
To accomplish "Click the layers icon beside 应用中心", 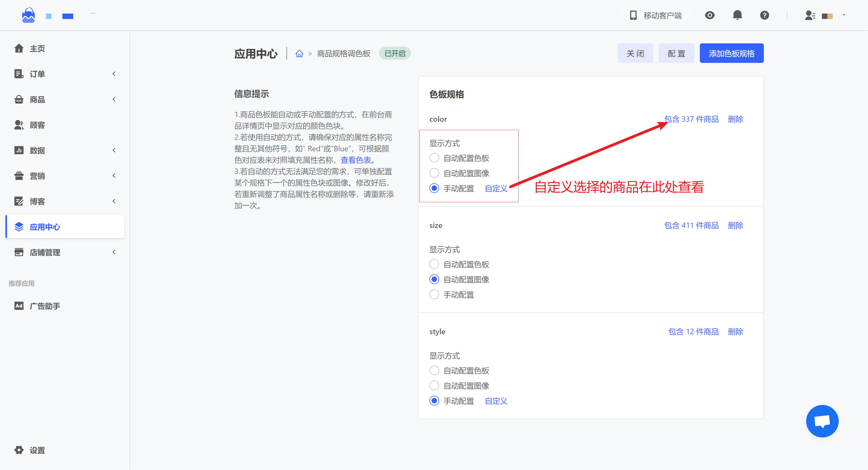I will 19,227.
